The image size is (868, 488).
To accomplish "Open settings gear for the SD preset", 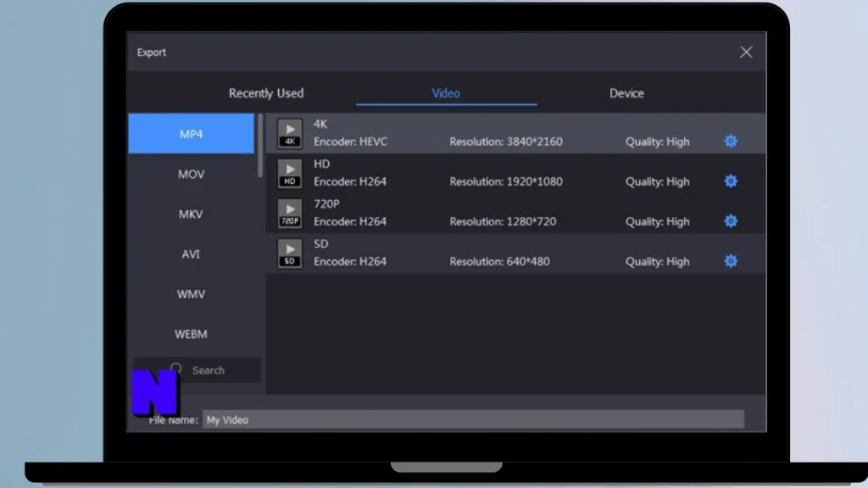I will [x=731, y=261].
